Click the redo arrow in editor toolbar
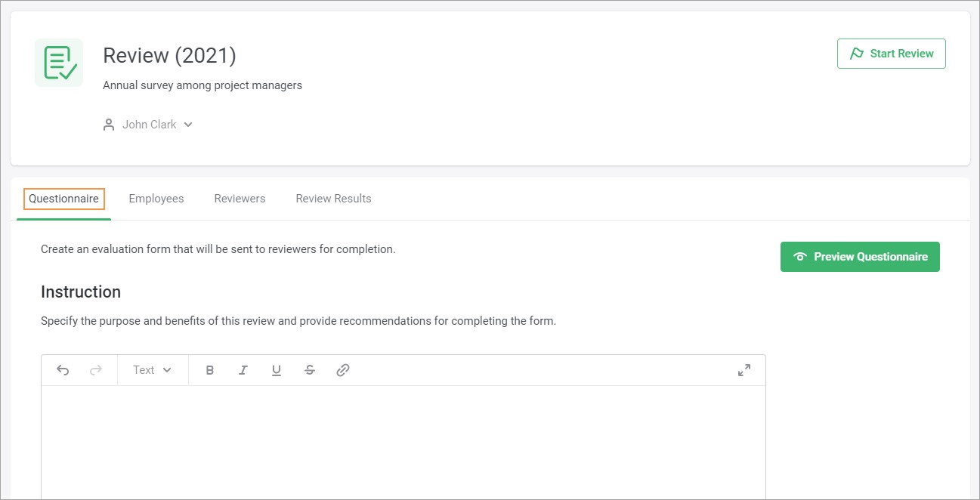The height and width of the screenshot is (500, 980). click(x=96, y=370)
